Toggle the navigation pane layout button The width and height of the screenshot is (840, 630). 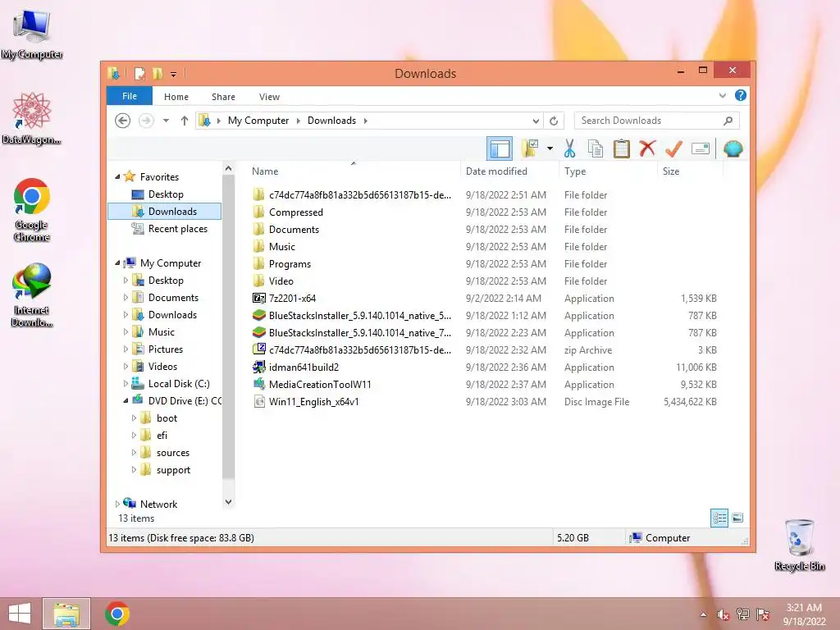[x=500, y=148]
